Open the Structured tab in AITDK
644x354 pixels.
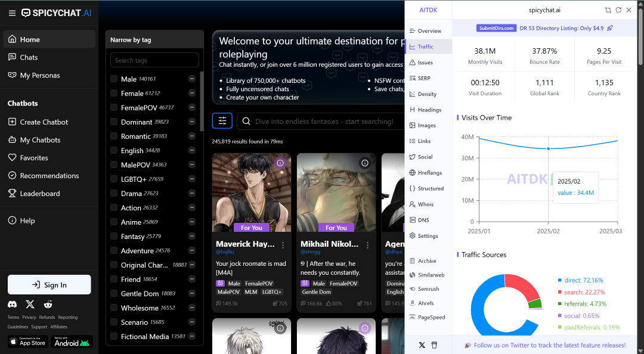pos(428,188)
